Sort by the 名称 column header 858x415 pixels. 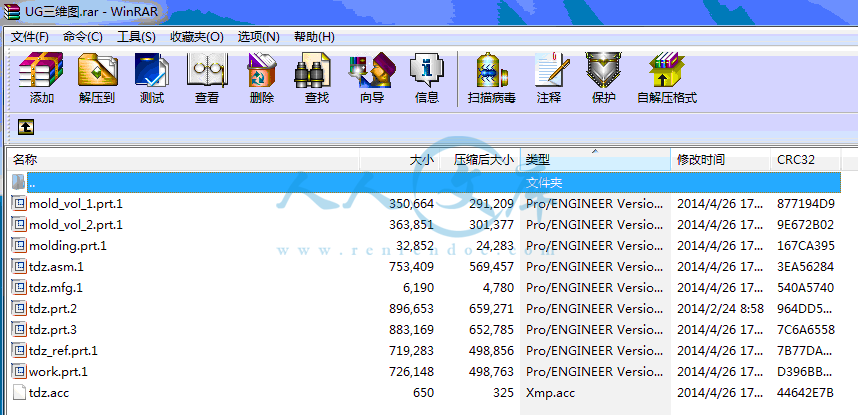click(184, 160)
